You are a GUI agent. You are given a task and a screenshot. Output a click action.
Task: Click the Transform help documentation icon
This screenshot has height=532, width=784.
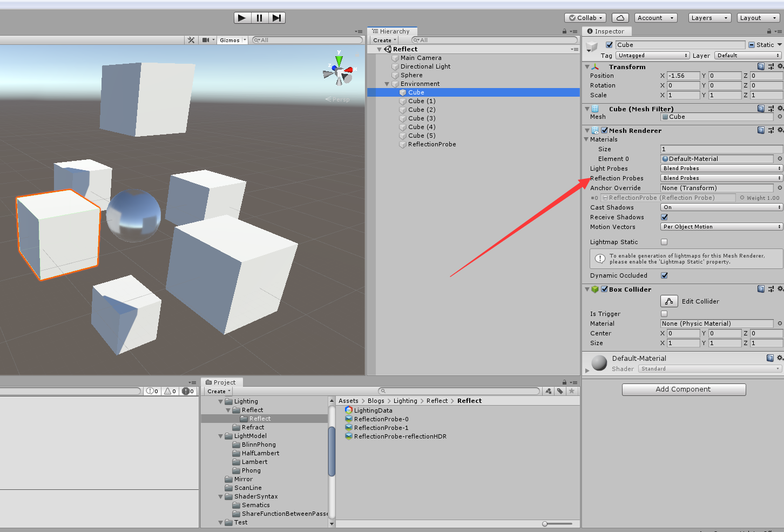pos(761,66)
